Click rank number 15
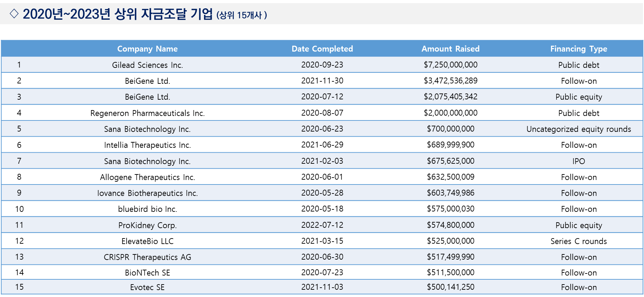644x297 pixels. pyautogui.click(x=19, y=287)
